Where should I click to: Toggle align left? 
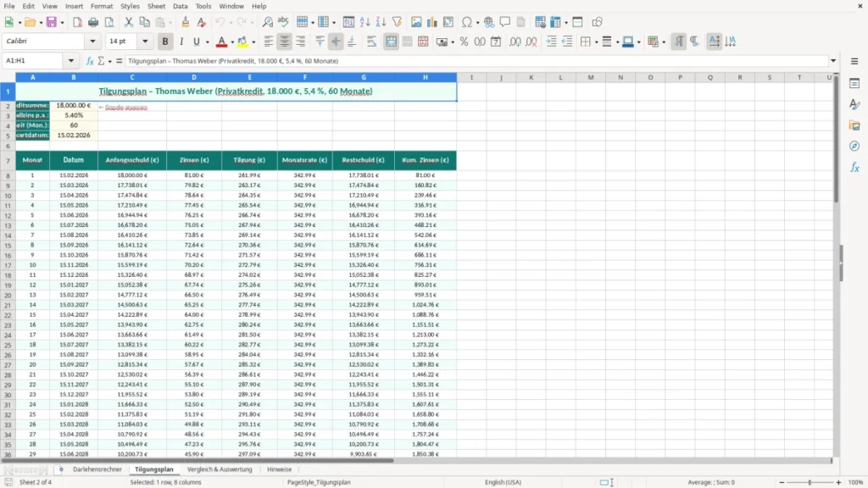pyautogui.click(x=269, y=42)
